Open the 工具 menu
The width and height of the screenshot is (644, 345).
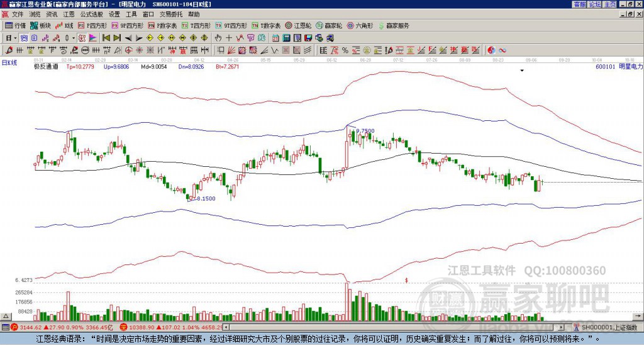pos(131,14)
